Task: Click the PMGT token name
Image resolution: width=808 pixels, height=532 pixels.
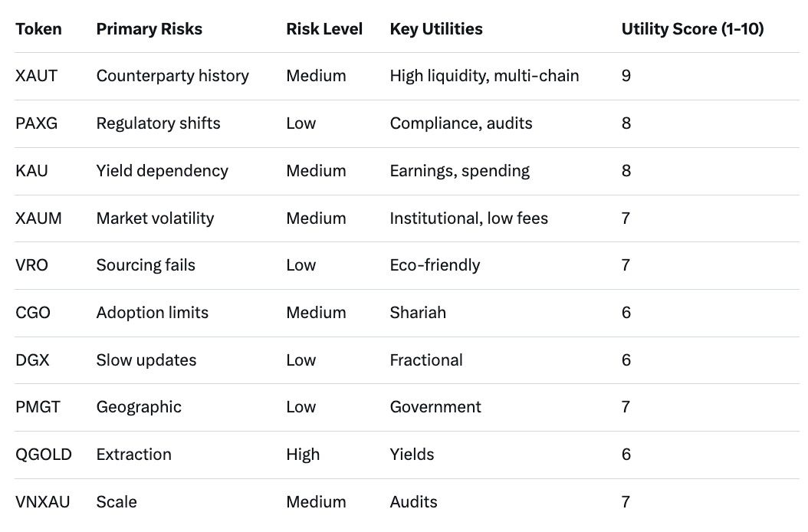Action: (x=38, y=407)
